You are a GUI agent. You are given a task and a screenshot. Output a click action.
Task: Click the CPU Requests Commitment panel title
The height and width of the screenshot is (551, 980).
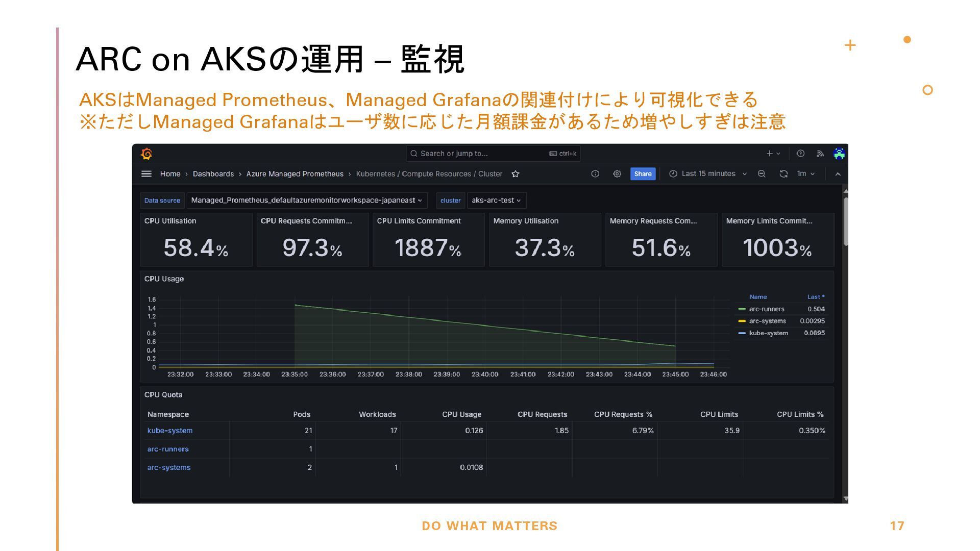306,221
